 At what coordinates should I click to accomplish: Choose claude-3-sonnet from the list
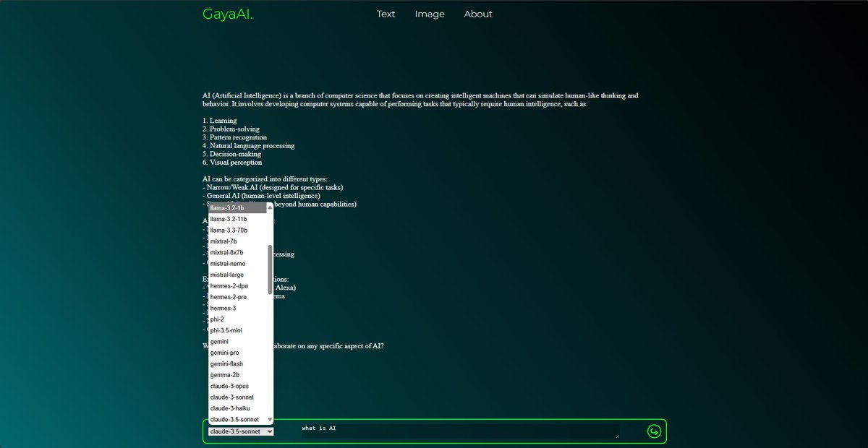point(237,397)
